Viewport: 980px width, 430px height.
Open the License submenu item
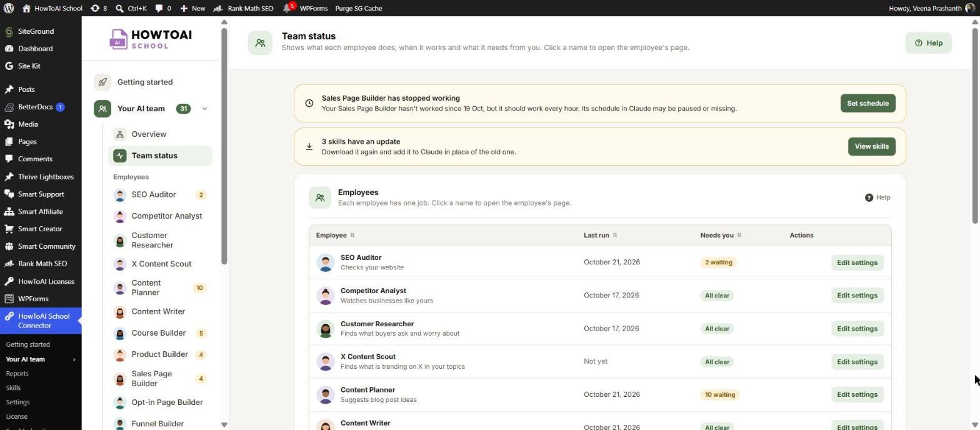pos(16,417)
